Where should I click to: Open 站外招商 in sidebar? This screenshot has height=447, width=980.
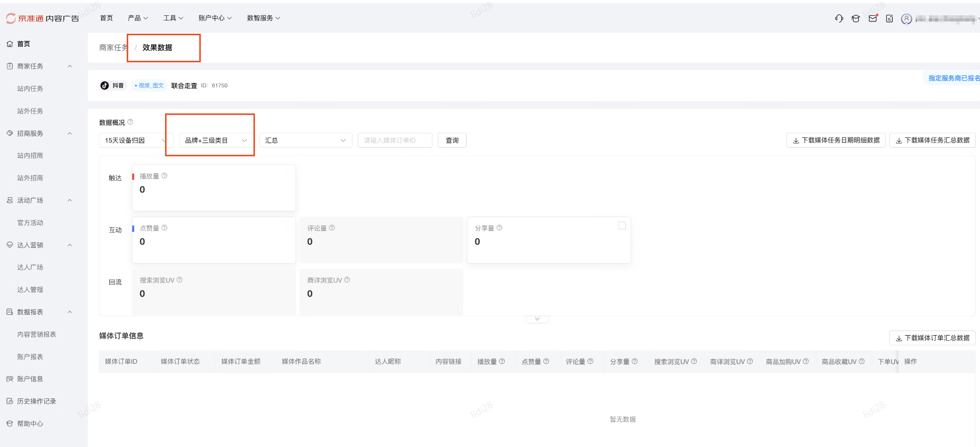point(30,178)
